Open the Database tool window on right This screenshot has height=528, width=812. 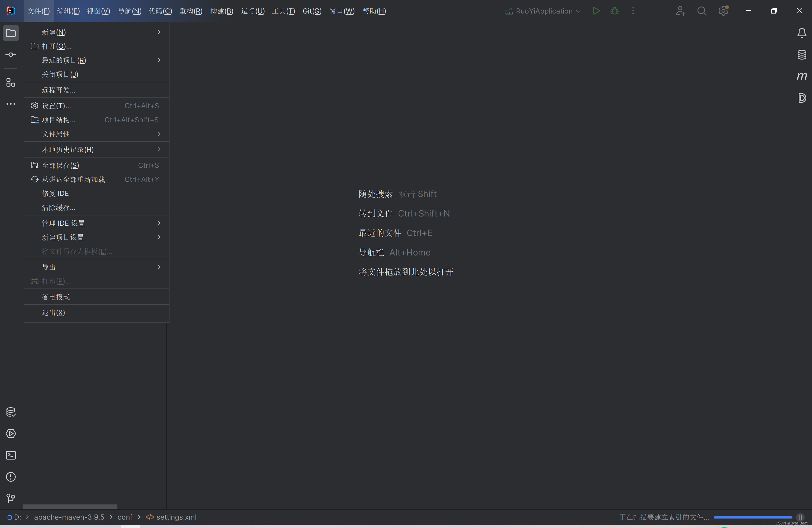coord(802,55)
